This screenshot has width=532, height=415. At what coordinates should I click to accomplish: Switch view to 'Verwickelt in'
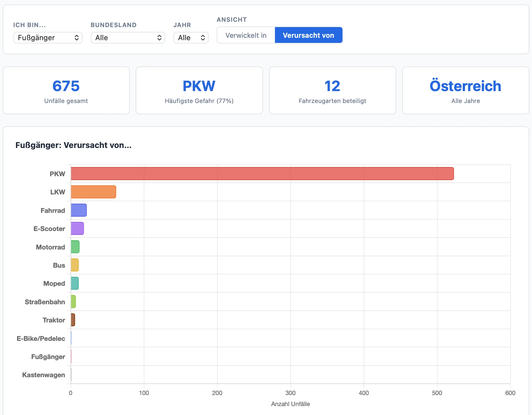246,35
